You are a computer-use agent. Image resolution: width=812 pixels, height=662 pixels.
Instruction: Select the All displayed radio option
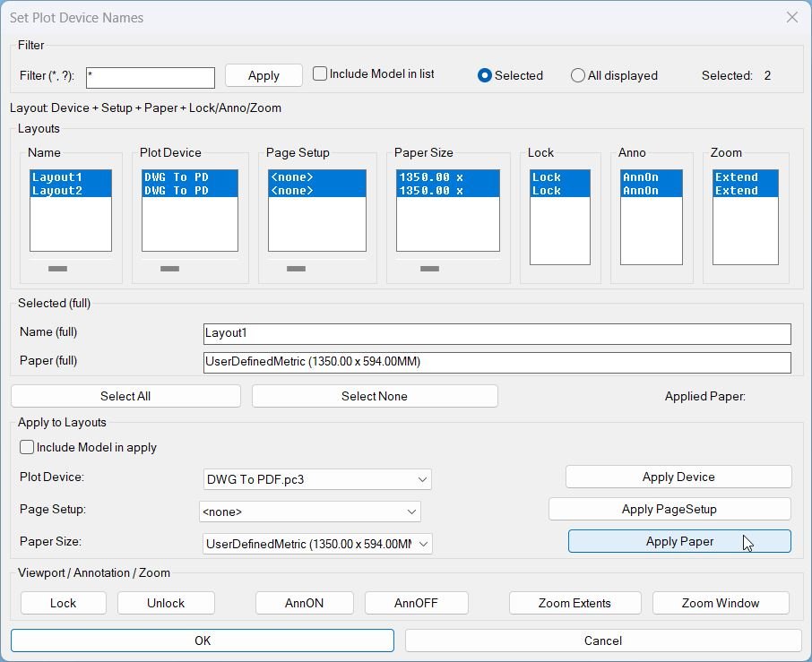[578, 76]
